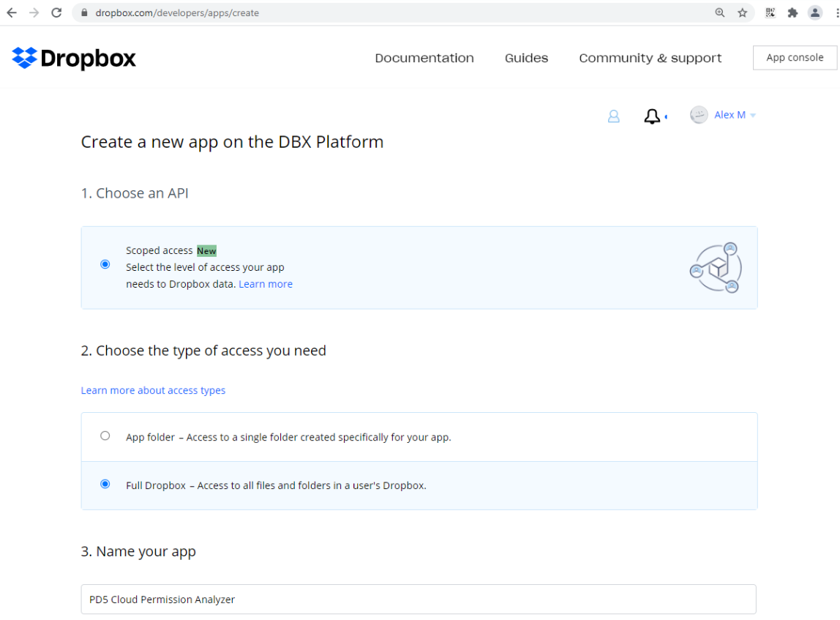Open the browser extensions puzzle icon
Viewport: 840px width, 620px height.
(x=792, y=12)
